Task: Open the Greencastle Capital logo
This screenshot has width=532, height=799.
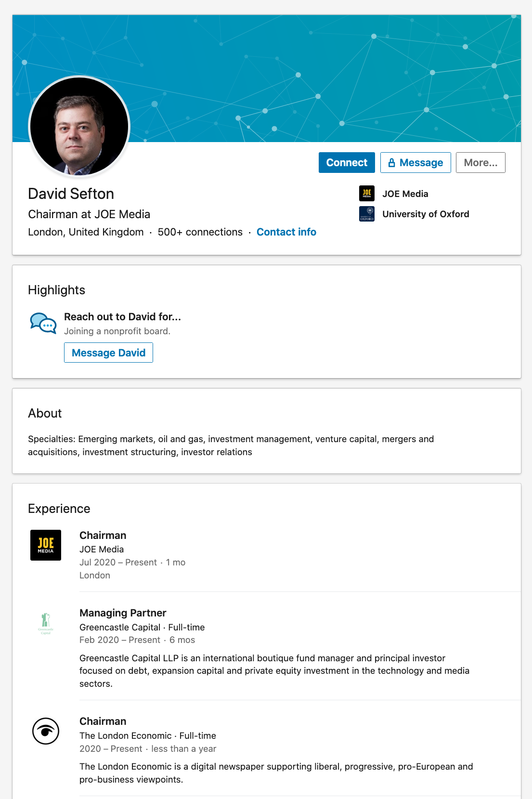Action: tap(46, 623)
